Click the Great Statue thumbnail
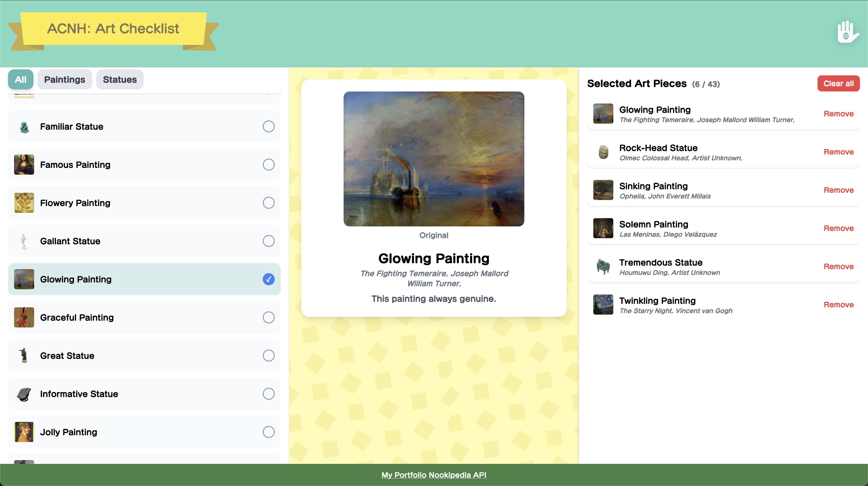The image size is (868, 486). point(24,356)
